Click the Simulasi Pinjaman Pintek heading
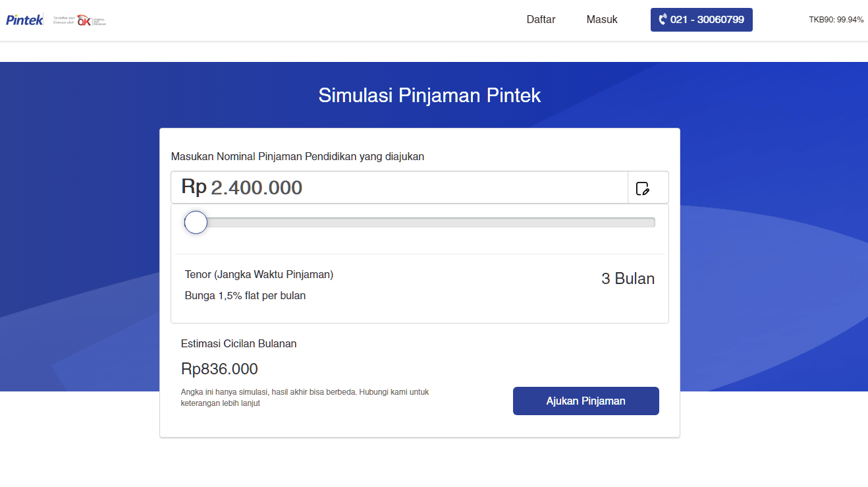868x487 pixels. (x=429, y=96)
